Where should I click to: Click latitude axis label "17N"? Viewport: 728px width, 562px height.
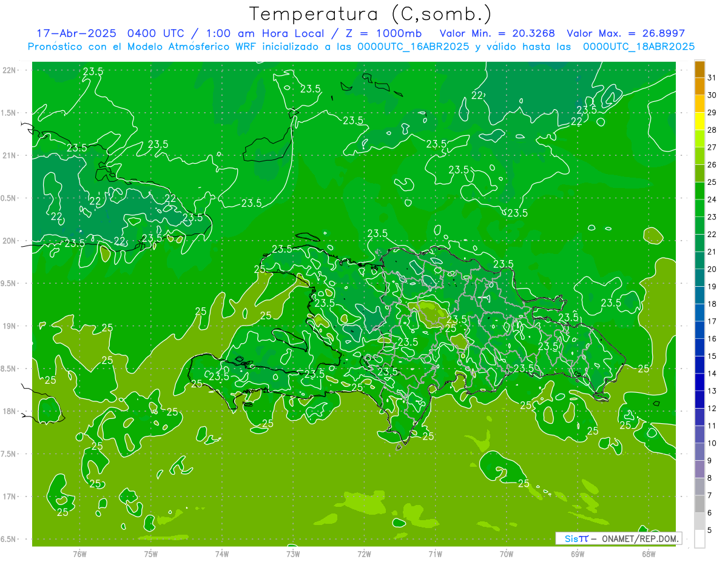click(x=8, y=497)
